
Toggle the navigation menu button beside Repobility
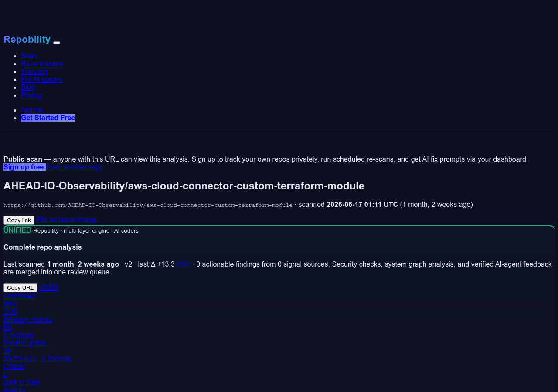[57, 42]
